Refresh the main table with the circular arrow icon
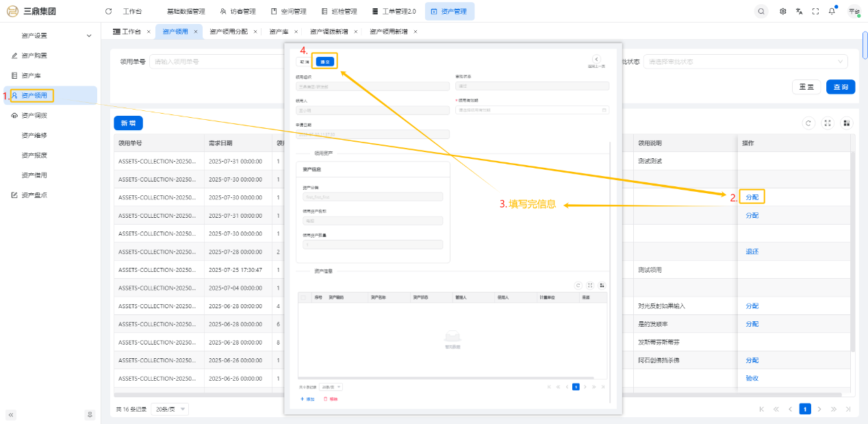 coord(808,123)
